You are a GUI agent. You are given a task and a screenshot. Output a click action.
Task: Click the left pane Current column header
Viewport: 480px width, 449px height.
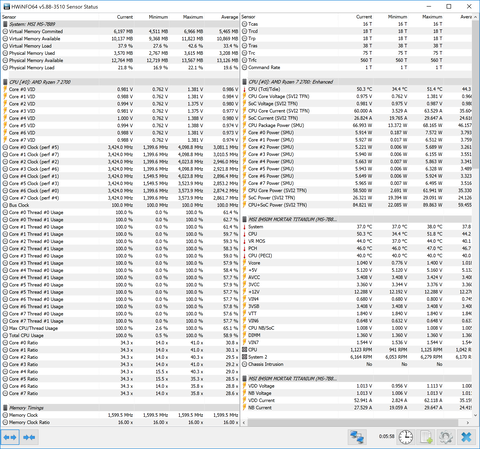tap(125, 17)
